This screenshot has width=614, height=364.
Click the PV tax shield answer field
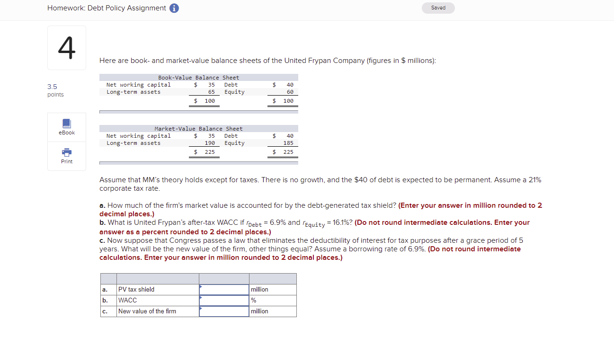[x=224, y=289]
